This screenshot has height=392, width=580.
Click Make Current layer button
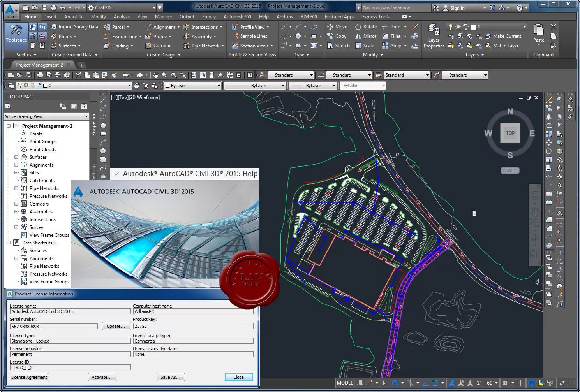point(503,36)
